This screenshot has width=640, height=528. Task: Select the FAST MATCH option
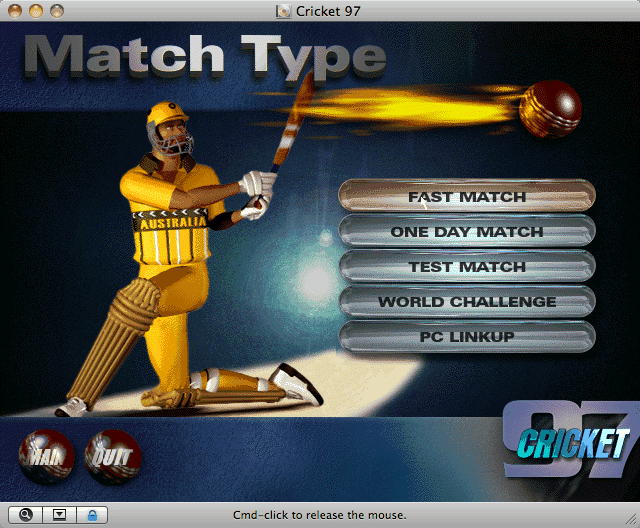pyautogui.click(x=467, y=196)
